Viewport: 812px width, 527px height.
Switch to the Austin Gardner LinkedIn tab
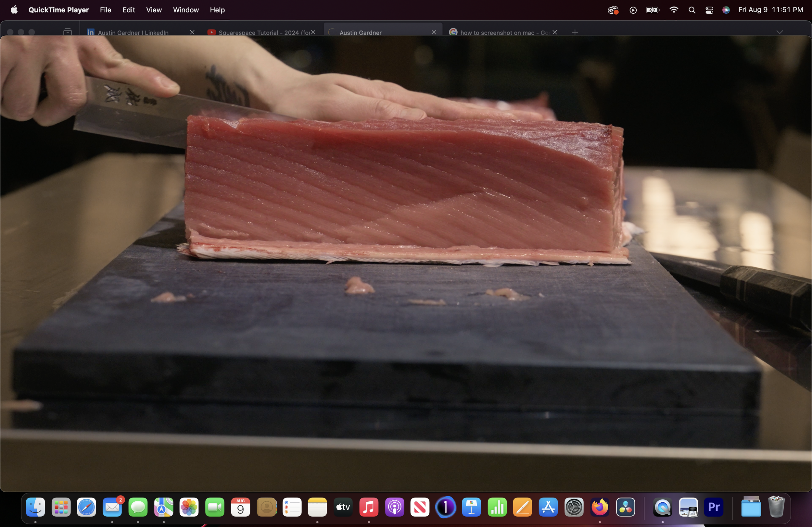[133, 32]
